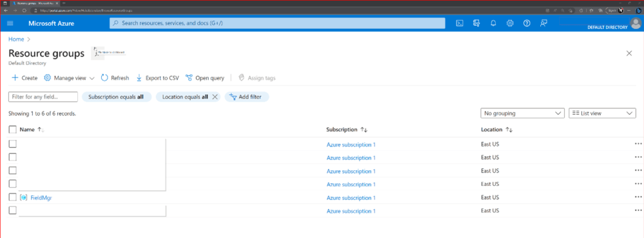Viewport: 644px width, 238px height.
Task: Open browser Favorites icon in toolbar
Action: pos(591,11)
